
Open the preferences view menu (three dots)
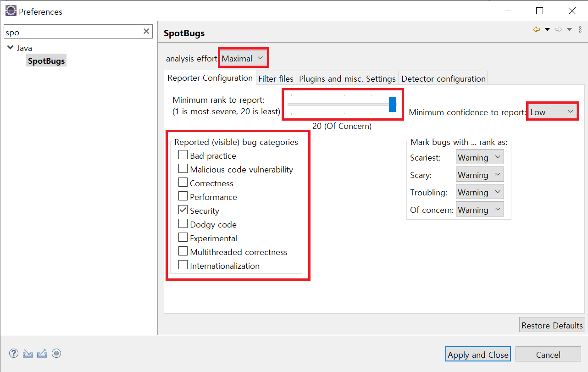pos(580,30)
